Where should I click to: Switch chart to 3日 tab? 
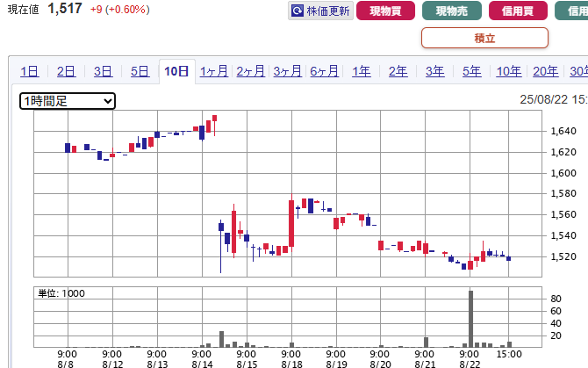tap(103, 71)
